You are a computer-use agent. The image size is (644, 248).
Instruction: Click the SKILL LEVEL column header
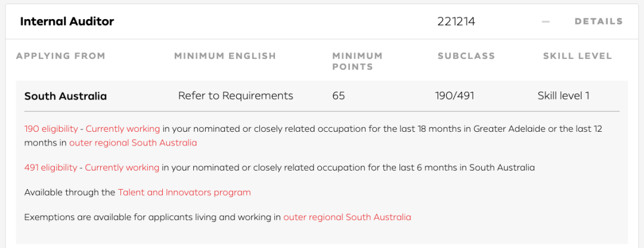coord(577,56)
